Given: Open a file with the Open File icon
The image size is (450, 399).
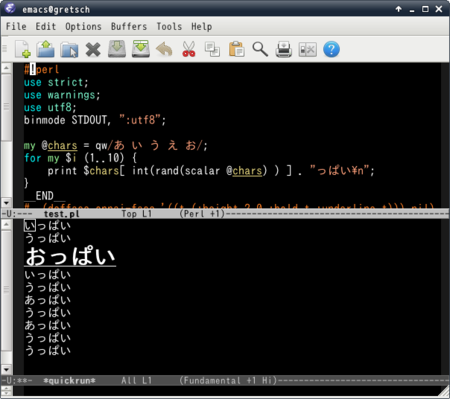Looking at the screenshot, I should [x=46, y=49].
